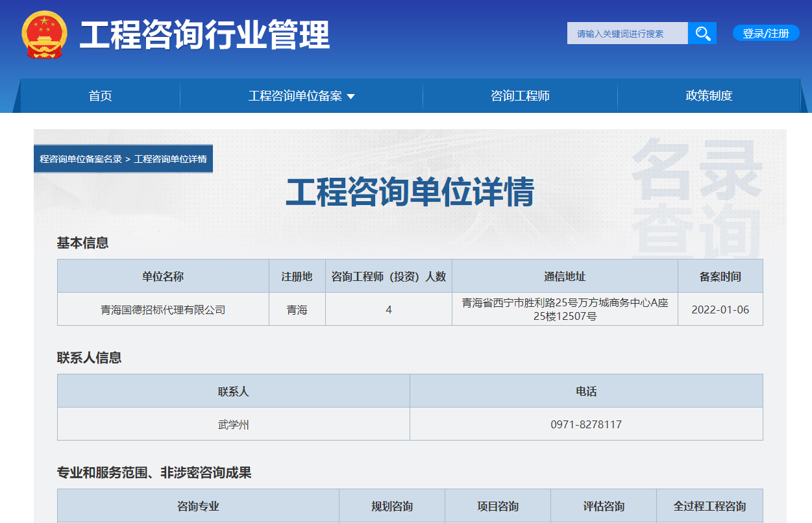812x523 pixels.
Task: Click the 单位名称 column header
Action: click(163, 276)
